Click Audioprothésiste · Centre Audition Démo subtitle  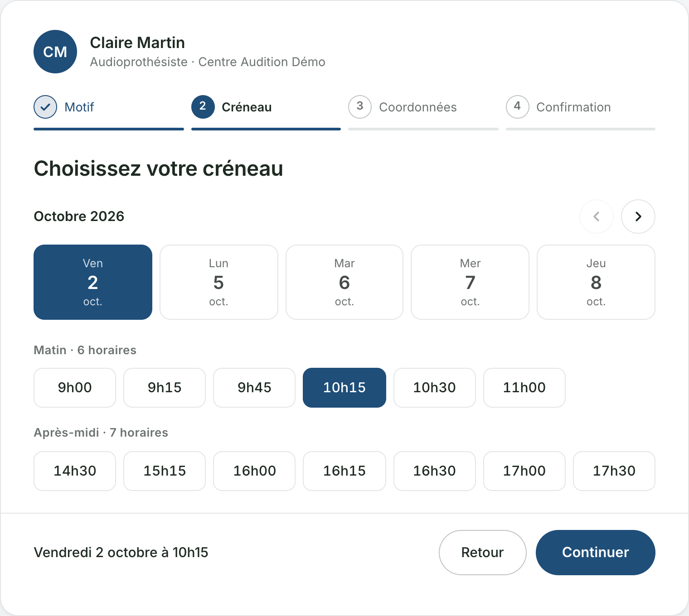pyautogui.click(x=208, y=62)
